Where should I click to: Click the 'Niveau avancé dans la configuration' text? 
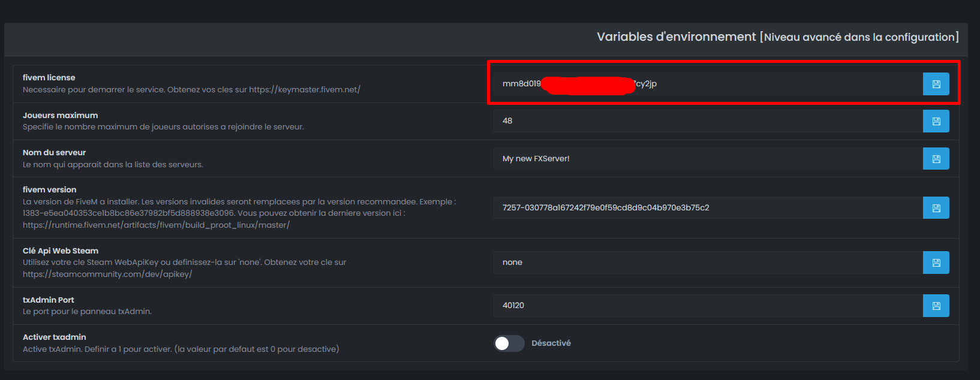click(859, 37)
